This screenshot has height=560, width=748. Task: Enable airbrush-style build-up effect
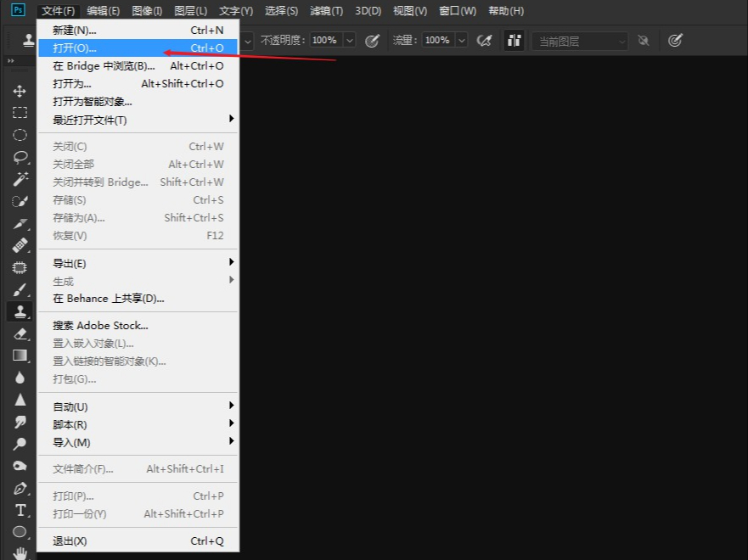pyautogui.click(x=484, y=41)
